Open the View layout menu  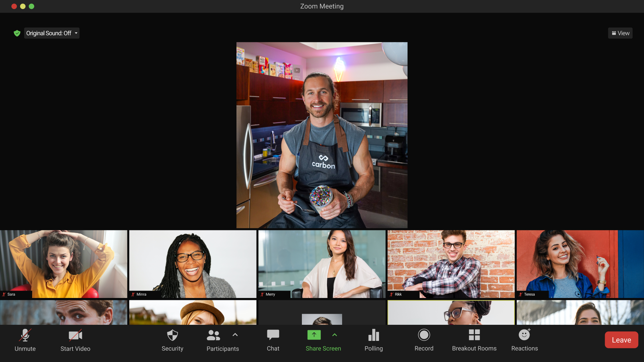coord(620,33)
